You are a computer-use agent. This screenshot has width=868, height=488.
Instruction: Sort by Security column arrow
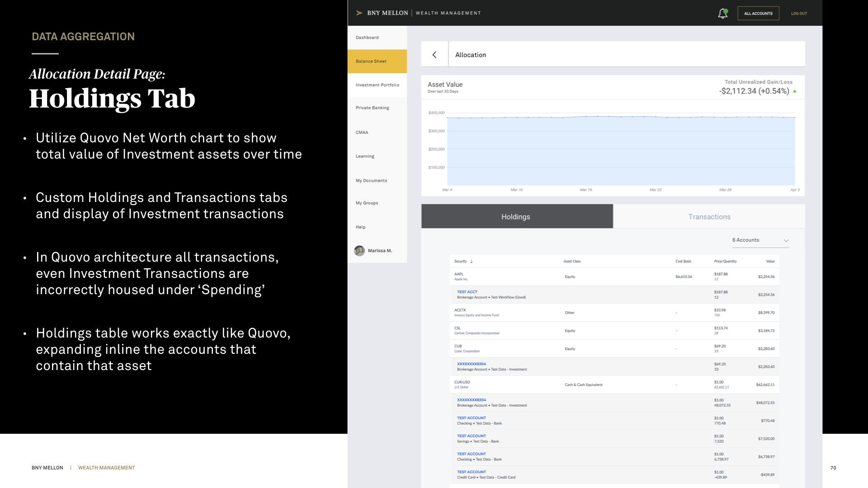click(472, 262)
